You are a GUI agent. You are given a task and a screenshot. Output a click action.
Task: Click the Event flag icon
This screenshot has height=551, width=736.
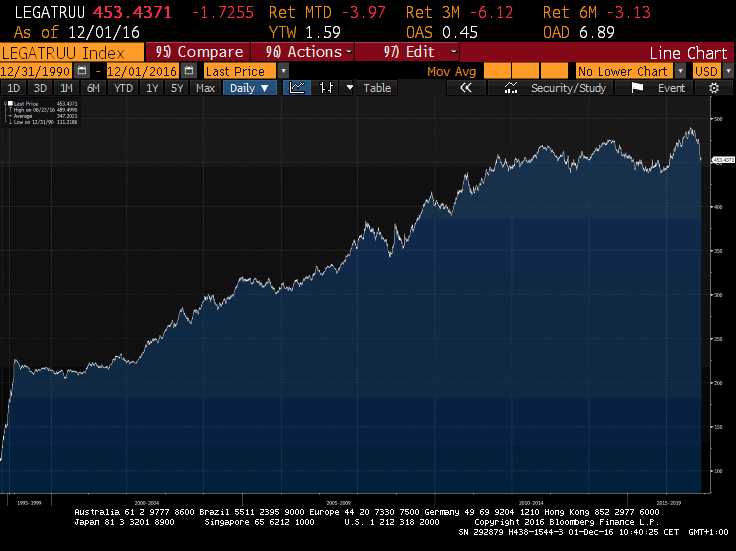(x=637, y=88)
